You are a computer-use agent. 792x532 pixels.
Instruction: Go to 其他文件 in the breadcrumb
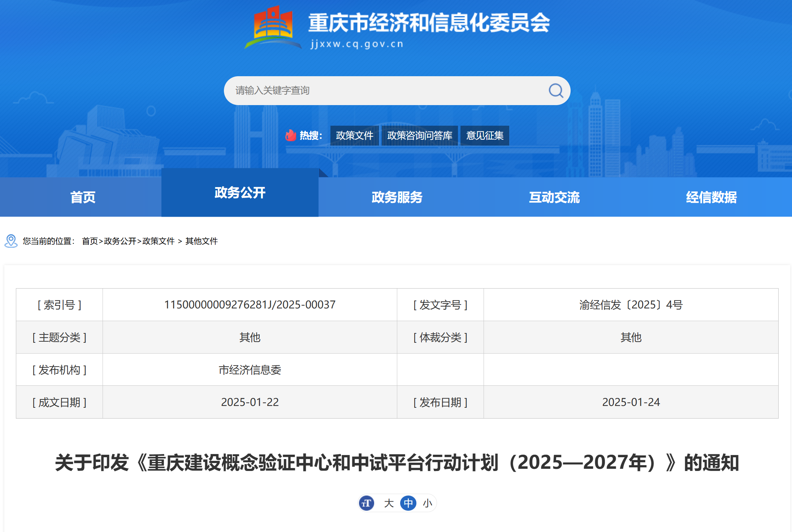pyautogui.click(x=202, y=241)
